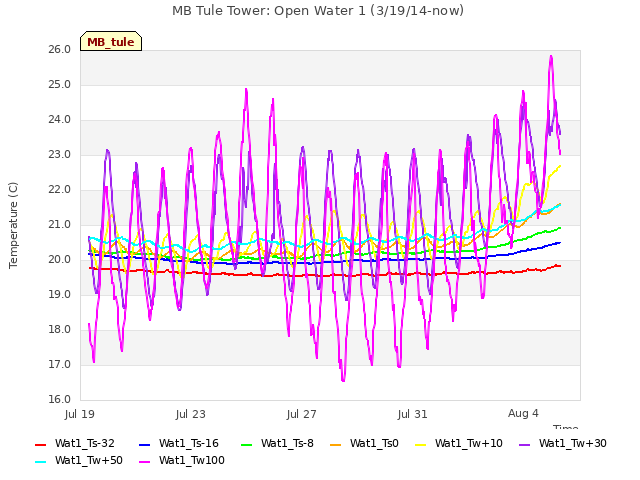The width and height of the screenshot is (640, 480).
Task: Click the Jul 23 x-axis tick label
Action: 191,414
